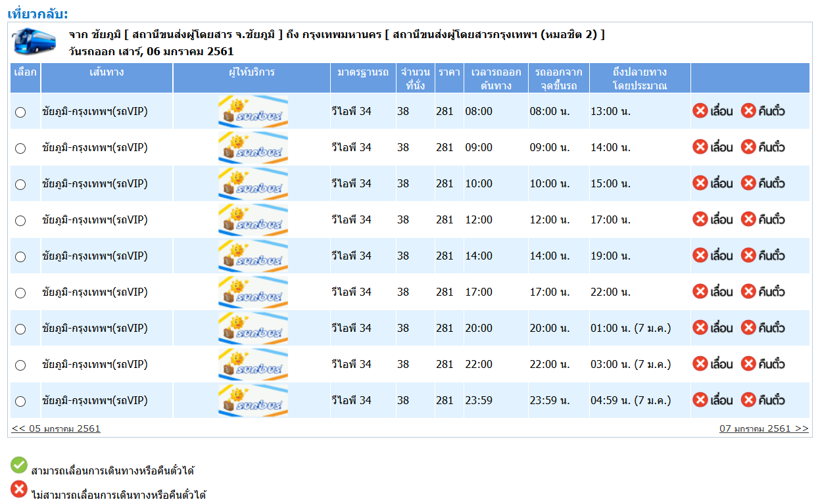Click the Sunbus logo in 23:59 row
The image size is (820, 504).
[253, 400]
